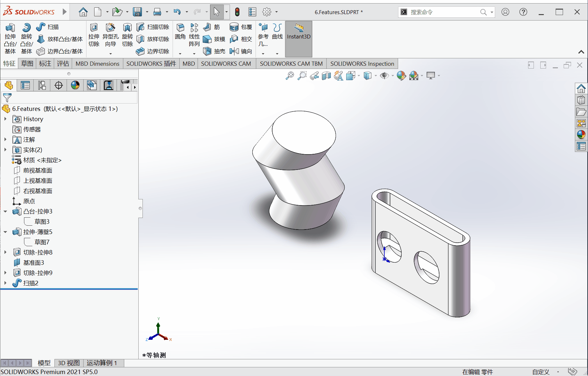Viewport: 588px width, 376px height.
Task: Click the Edit Appearance color sphere icon
Action: pos(401,76)
